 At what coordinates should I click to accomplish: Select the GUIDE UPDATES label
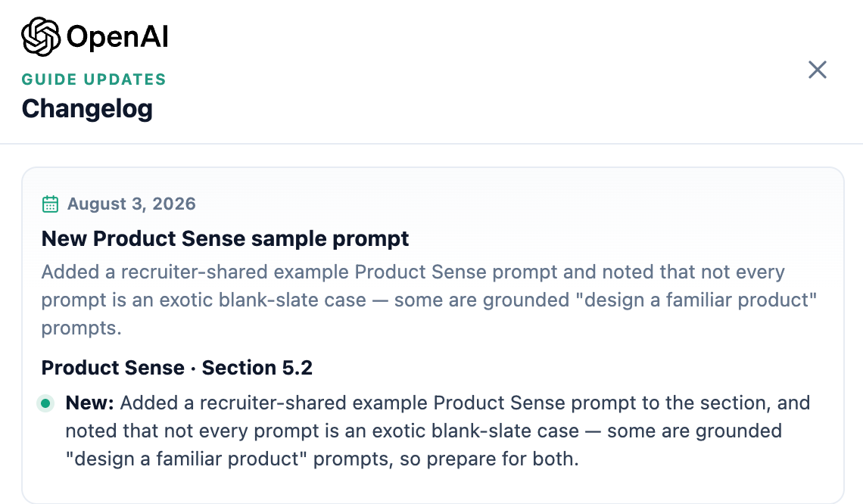pyautogui.click(x=94, y=79)
